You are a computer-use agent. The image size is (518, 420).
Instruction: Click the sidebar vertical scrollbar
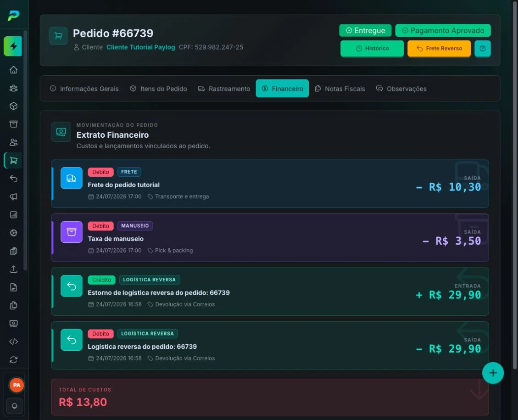[25, 151]
